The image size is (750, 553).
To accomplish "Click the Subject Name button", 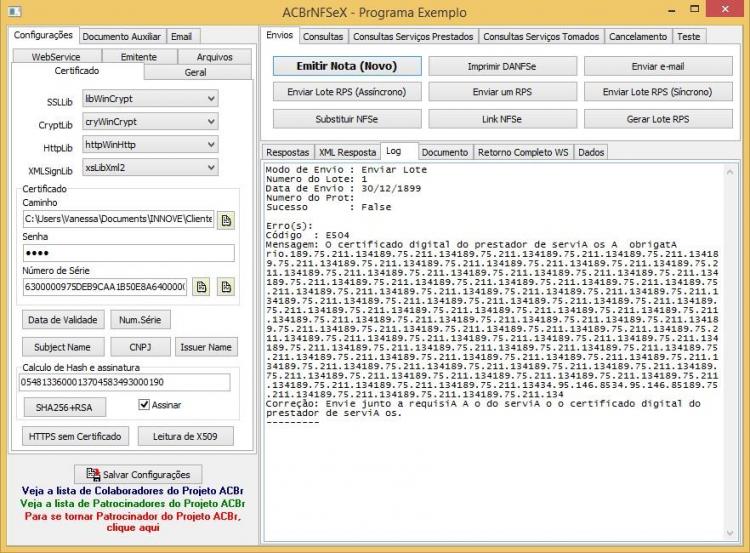I will pos(63,347).
